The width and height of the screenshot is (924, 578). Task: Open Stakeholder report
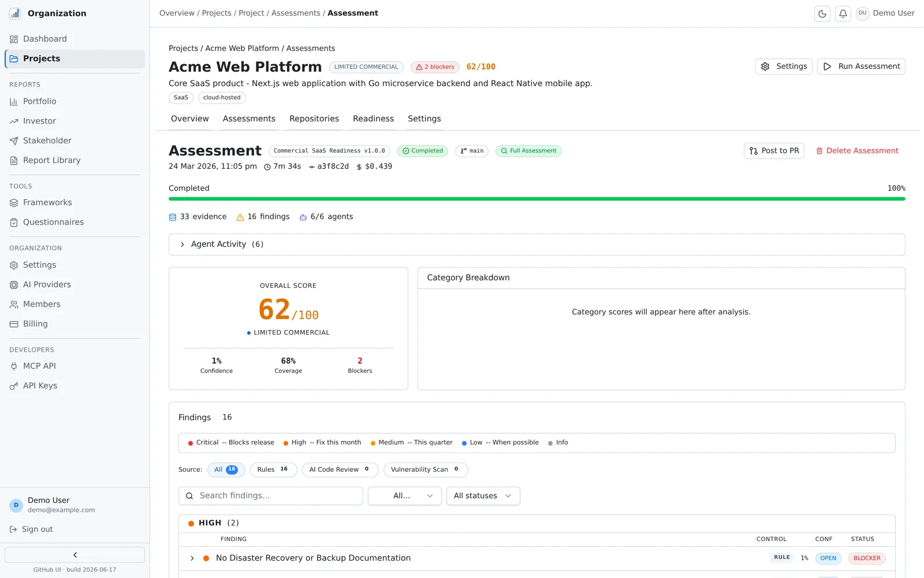click(x=74, y=140)
